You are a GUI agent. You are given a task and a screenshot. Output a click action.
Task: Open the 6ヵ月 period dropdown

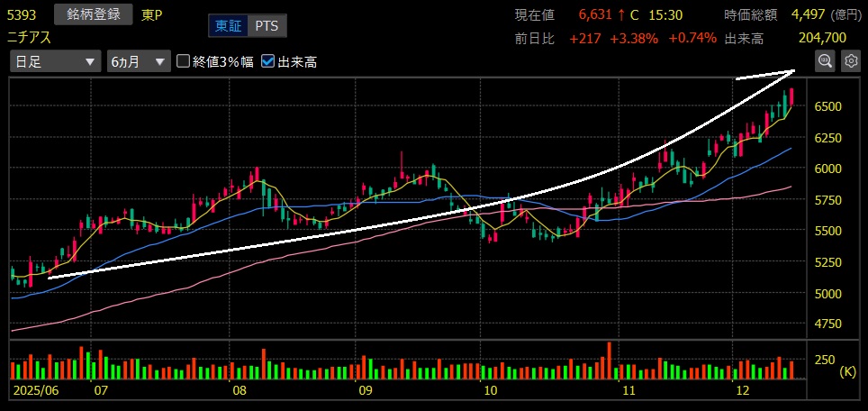point(137,61)
